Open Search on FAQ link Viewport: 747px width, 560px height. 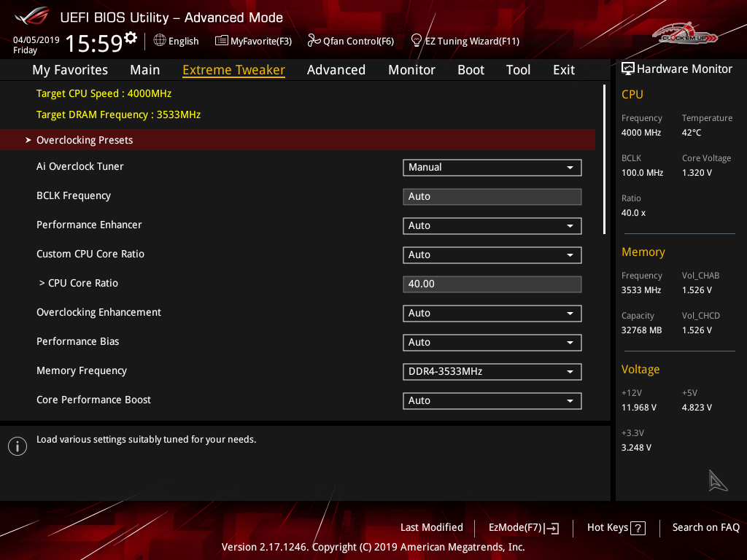[x=705, y=527]
